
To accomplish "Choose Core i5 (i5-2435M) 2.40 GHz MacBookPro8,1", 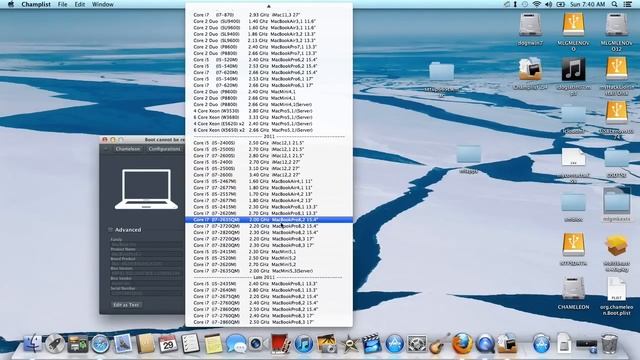I will pos(269,284).
